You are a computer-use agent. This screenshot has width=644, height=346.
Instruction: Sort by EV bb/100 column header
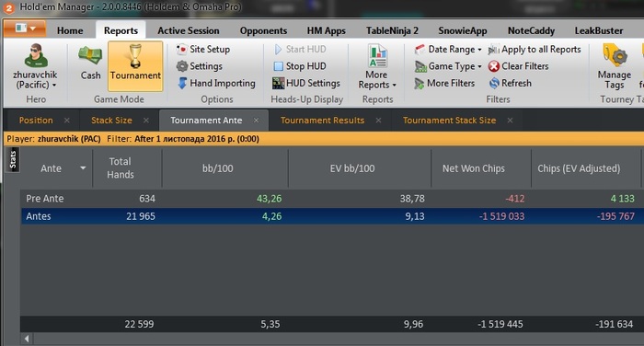coord(360,168)
